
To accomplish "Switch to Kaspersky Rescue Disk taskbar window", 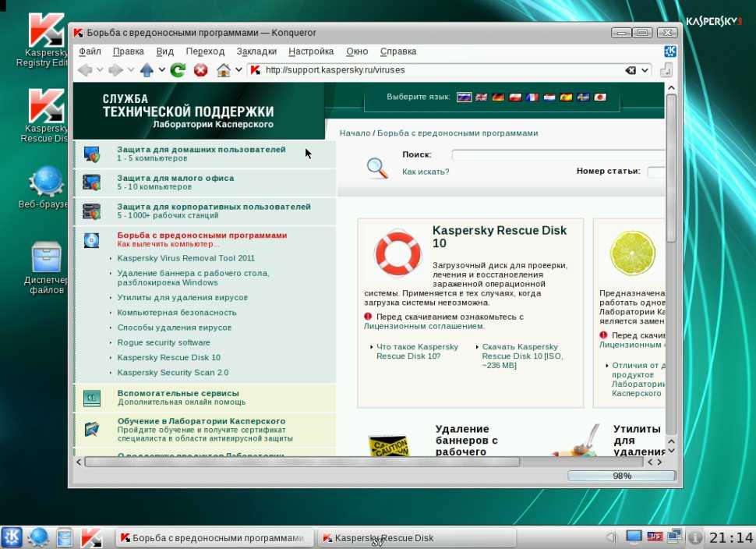I will [x=417, y=537].
